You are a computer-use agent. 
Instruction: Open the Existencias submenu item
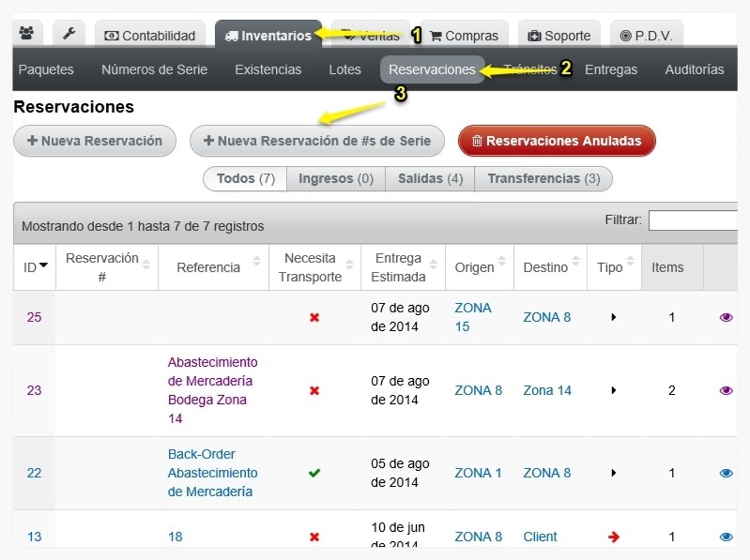pyautogui.click(x=268, y=69)
